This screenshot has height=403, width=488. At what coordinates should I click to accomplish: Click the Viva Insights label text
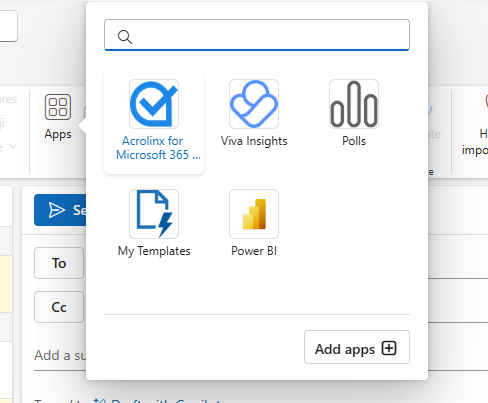254,141
